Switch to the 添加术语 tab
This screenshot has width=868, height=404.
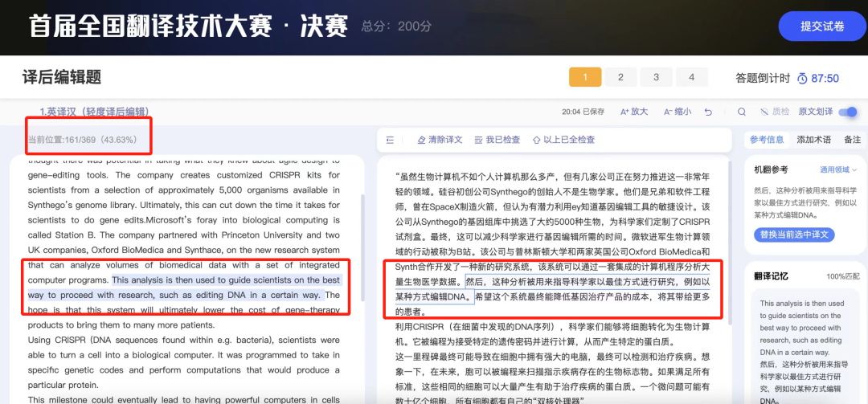[813, 139]
